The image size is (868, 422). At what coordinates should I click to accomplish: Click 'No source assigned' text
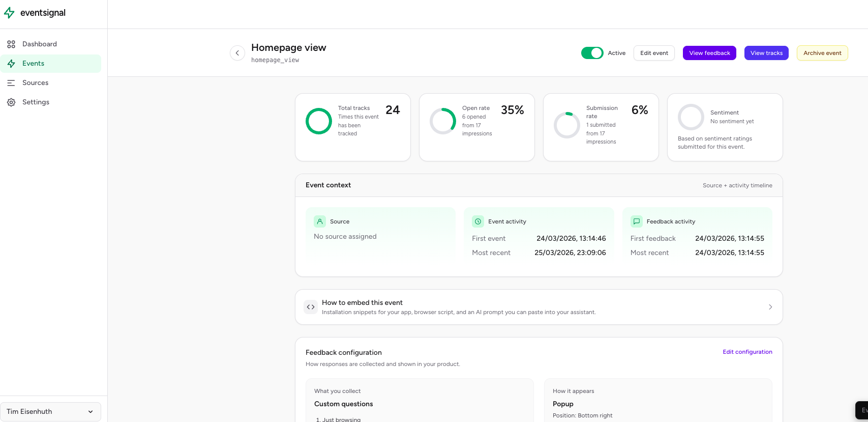pos(345,236)
